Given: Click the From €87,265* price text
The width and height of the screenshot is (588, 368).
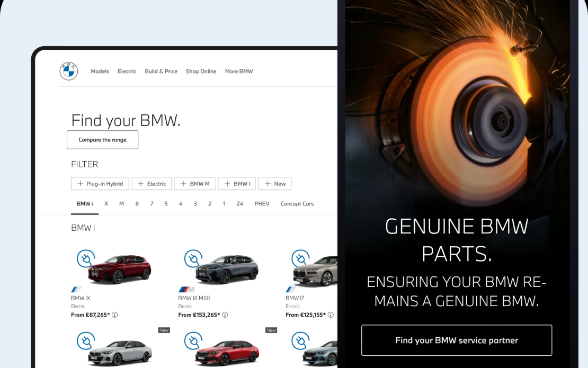Looking at the screenshot, I should tap(91, 315).
